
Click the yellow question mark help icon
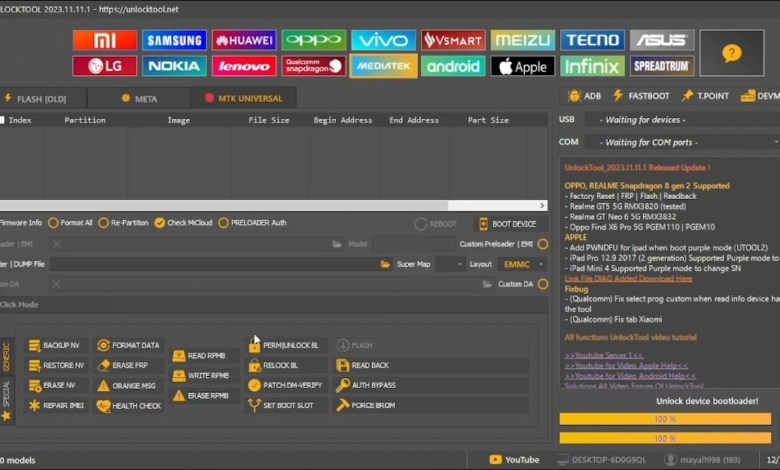(x=731, y=53)
